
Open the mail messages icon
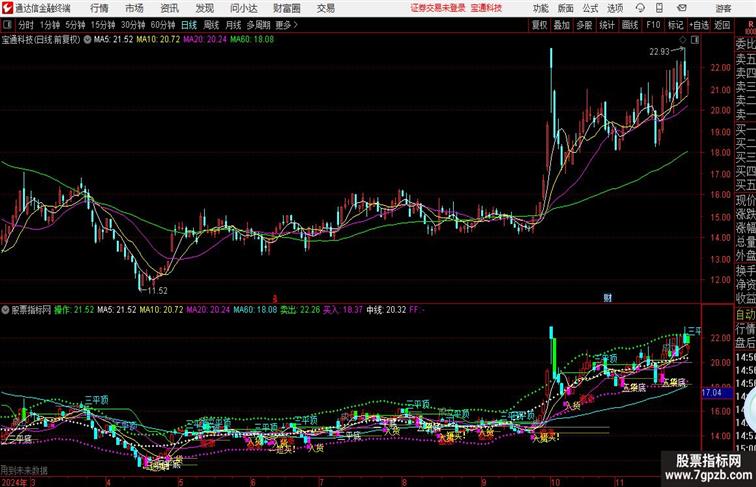point(682,8)
